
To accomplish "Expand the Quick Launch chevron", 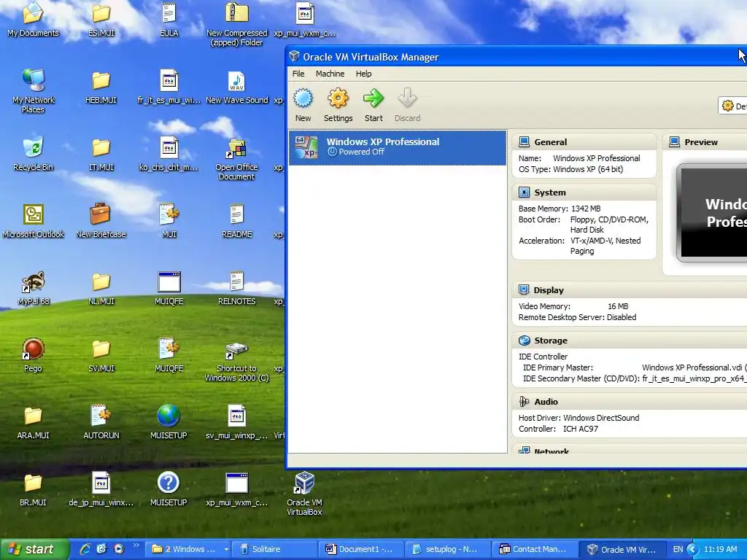I will (x=136, y=545).
